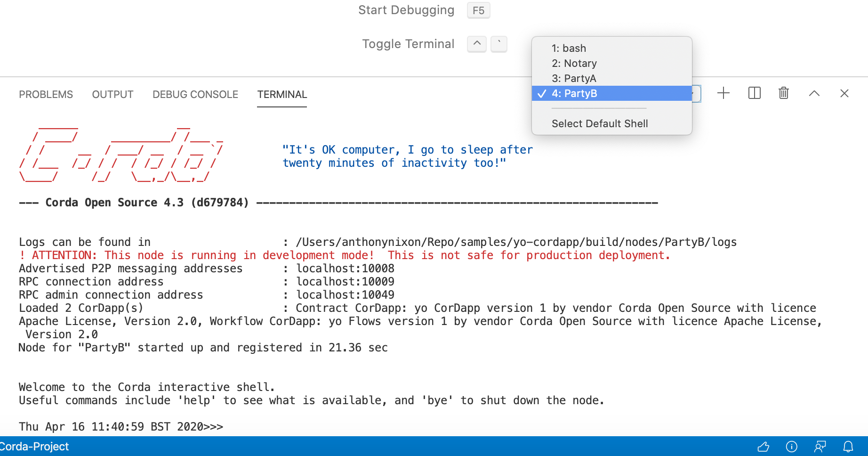Select the TERMINAL tab
Screen dimensions: 868x456
(282, 95)
